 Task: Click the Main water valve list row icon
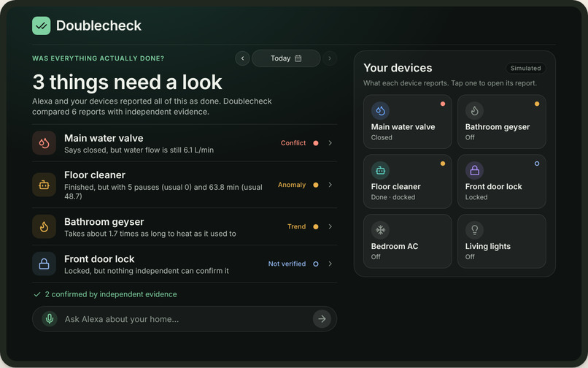point(45,143)
